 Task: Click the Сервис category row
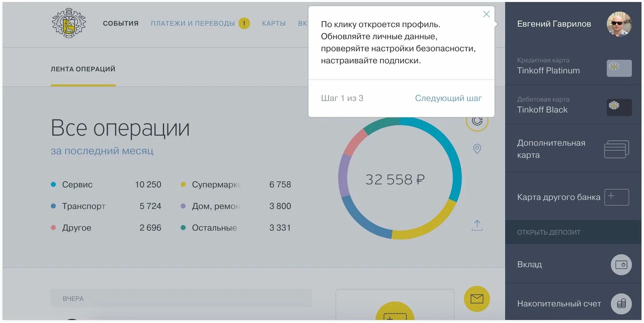(106, 185)
